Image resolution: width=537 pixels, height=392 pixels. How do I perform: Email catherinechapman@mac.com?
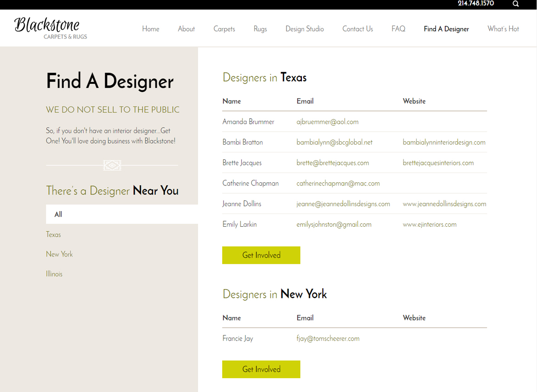pos(338,184)
